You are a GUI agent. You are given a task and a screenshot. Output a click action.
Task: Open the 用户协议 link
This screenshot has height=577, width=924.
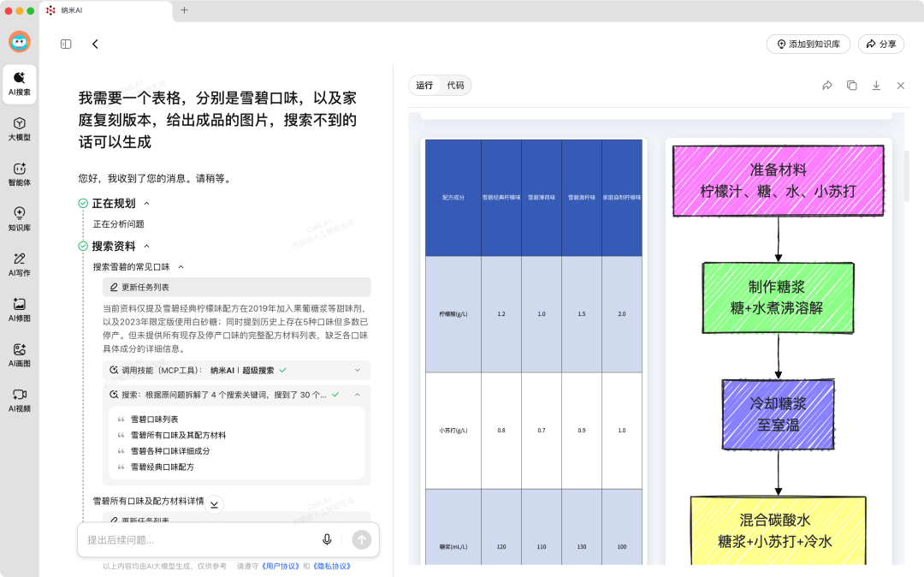tap(281, 567)
